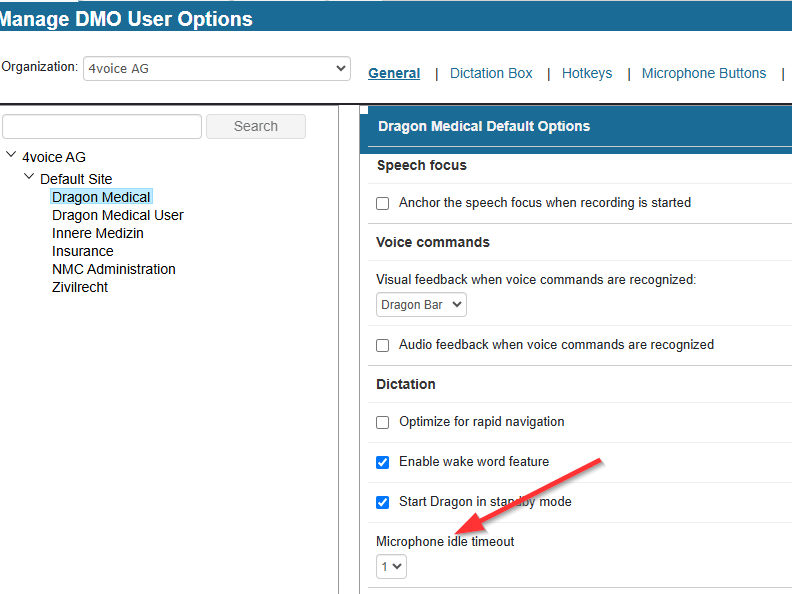Image resolution: width=792 pixels, height=594 pixels.
Task: Enable audio feedback for voice commands
Action: (x=382, y=345)
